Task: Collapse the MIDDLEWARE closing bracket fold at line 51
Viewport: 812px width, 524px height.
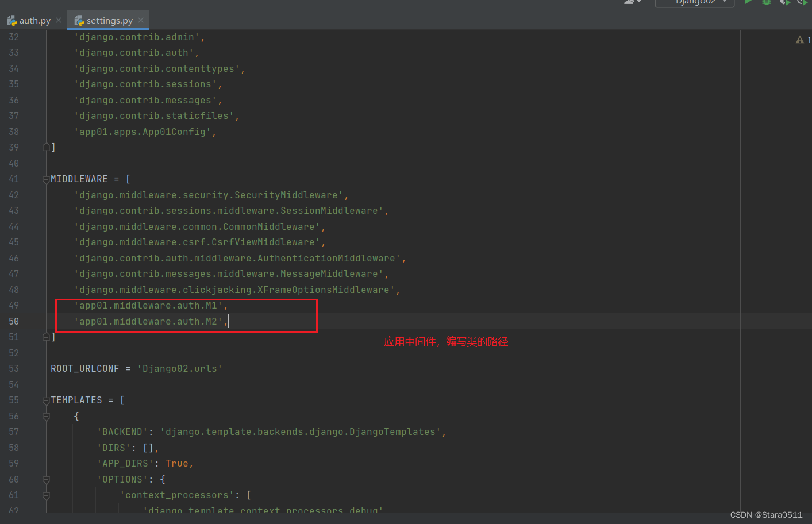Action: (x=47, y=337)
